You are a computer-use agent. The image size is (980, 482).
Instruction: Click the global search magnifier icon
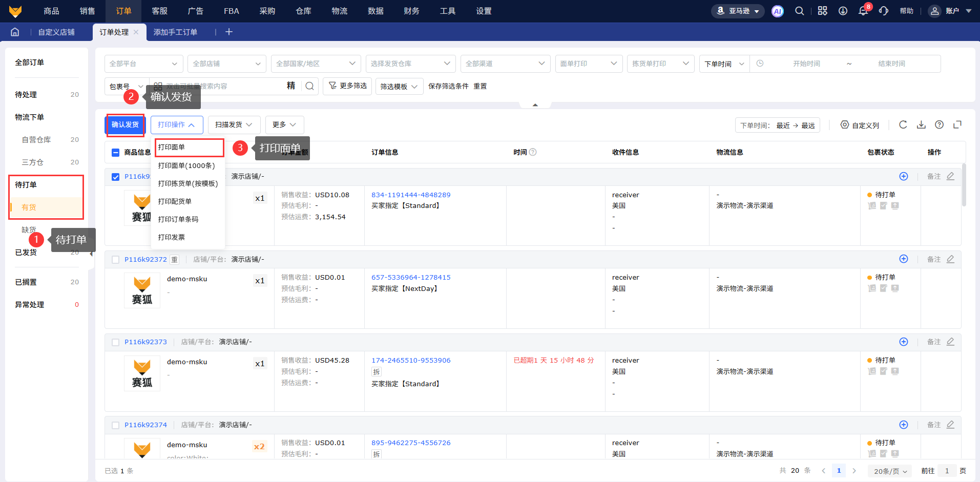coord(799,11)
